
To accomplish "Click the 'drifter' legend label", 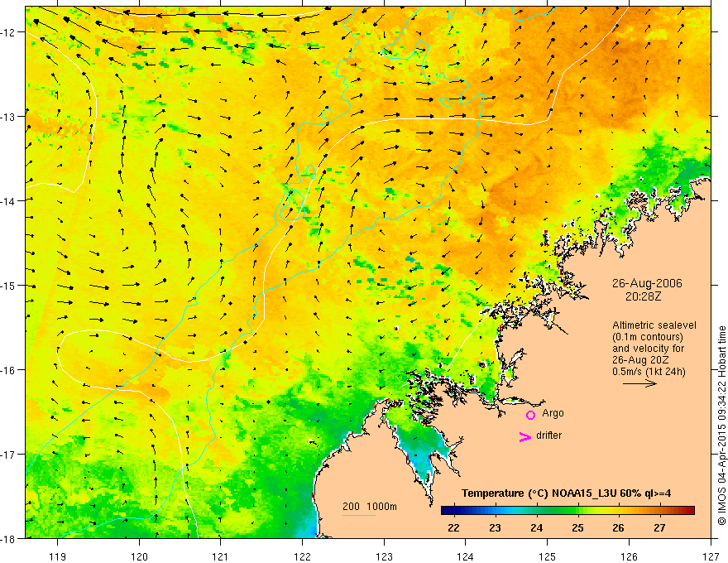I will pyautogui.click(x=548, y=435).
